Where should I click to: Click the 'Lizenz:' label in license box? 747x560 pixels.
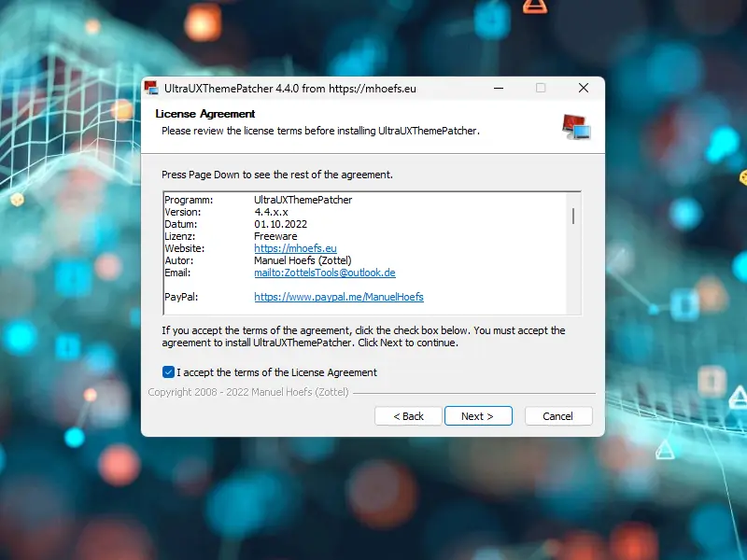click(179, 236)
